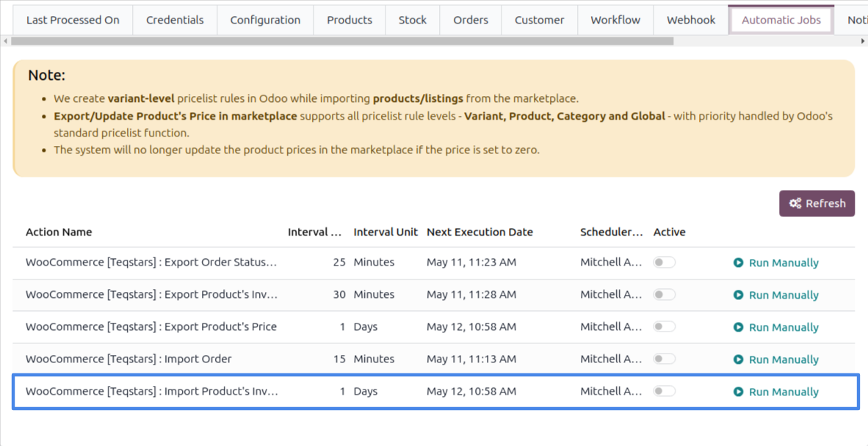Click the Refresh button
868x446 pixels.
pos(817,203)
